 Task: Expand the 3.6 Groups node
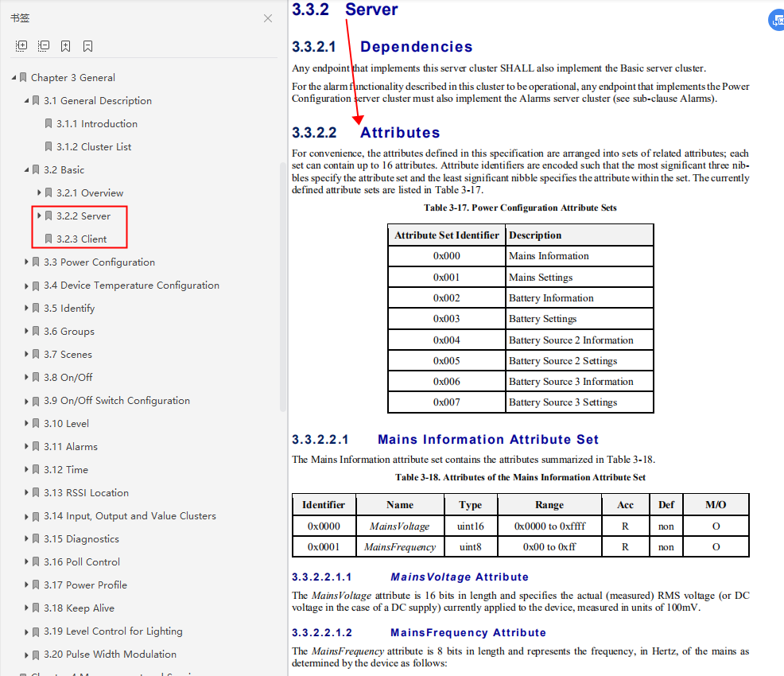click(x=26, y=331)
